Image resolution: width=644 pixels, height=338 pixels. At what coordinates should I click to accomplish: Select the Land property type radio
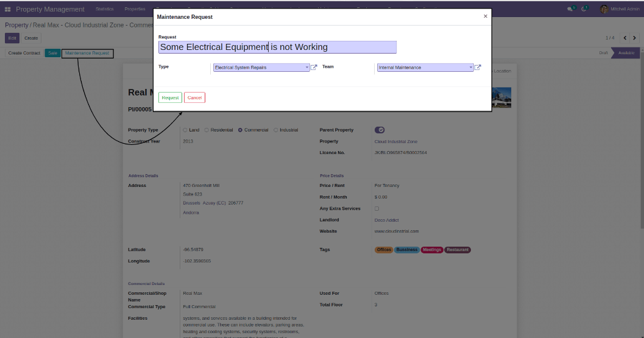pos(185,130)
